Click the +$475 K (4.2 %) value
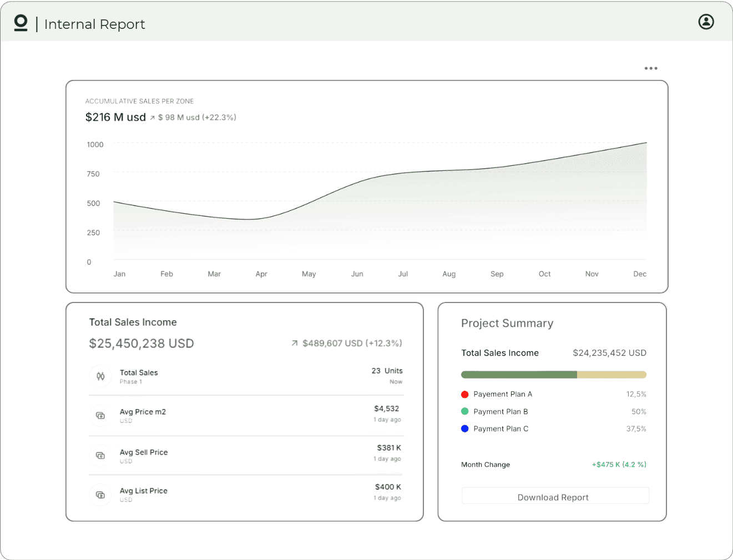 (619, 465)
